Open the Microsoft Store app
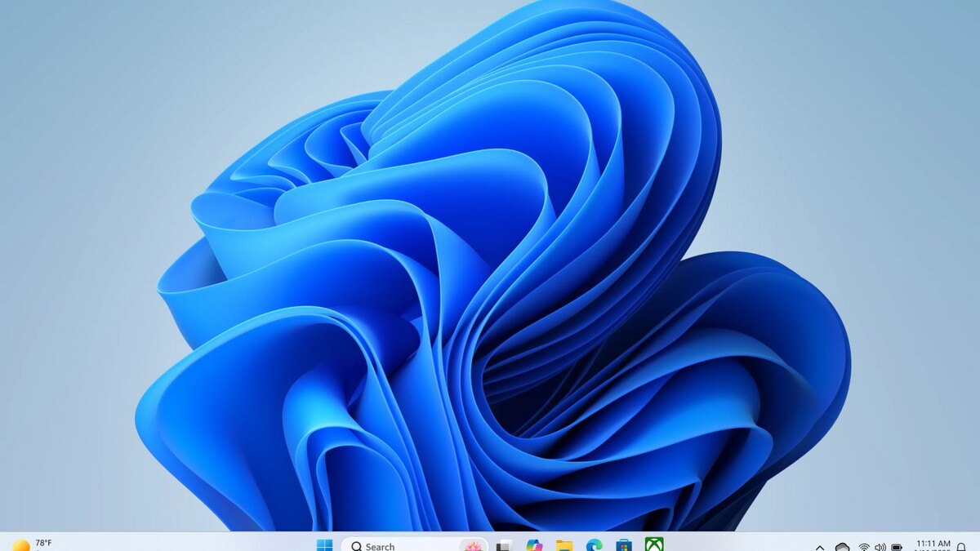Viewport: 980px width, 551px height. (x=624, y=545)
